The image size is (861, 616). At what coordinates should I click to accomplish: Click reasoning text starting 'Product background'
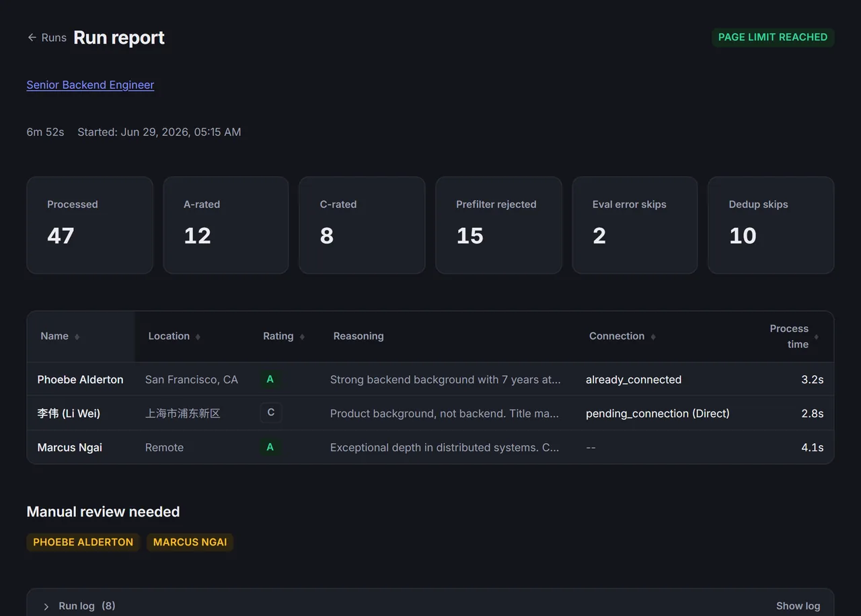(x=445, y=414)
